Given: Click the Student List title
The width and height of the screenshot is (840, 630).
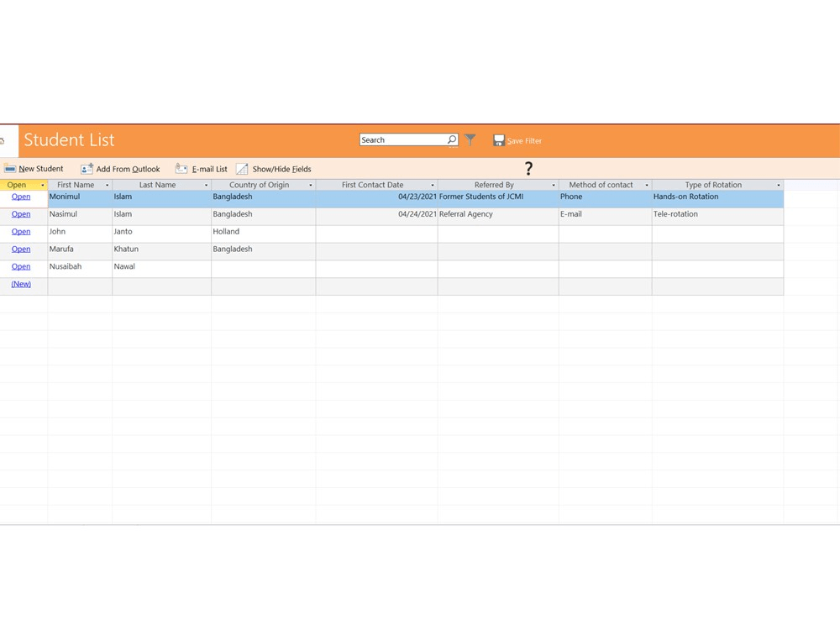Looking at the screenshot, I should tap(69, 139).
